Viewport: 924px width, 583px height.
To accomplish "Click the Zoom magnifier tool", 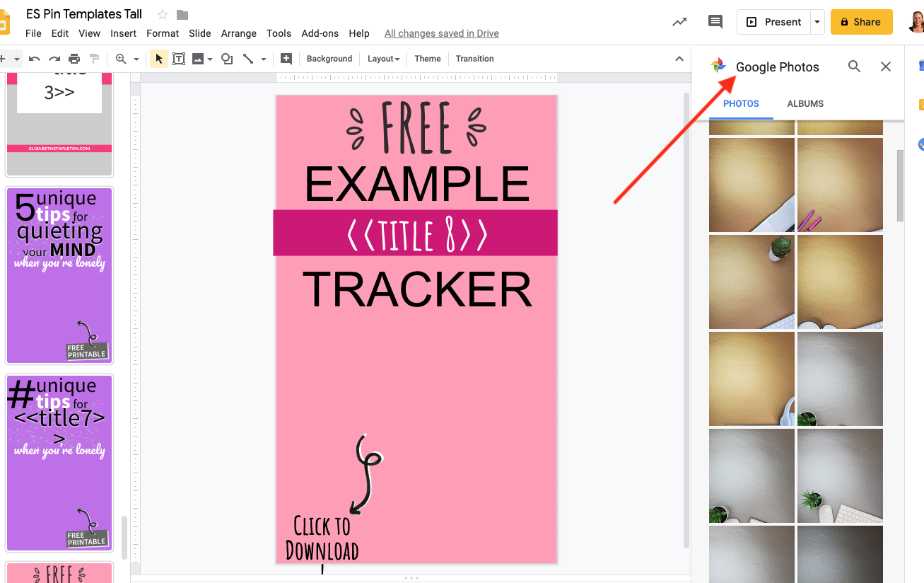I will (121, 59).
